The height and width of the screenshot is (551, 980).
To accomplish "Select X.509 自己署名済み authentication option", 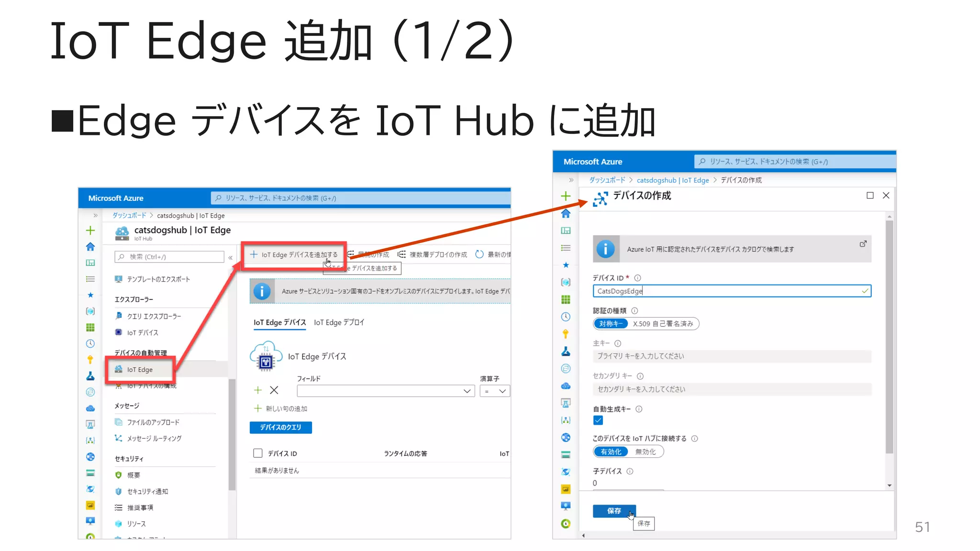I will point(663,324).
